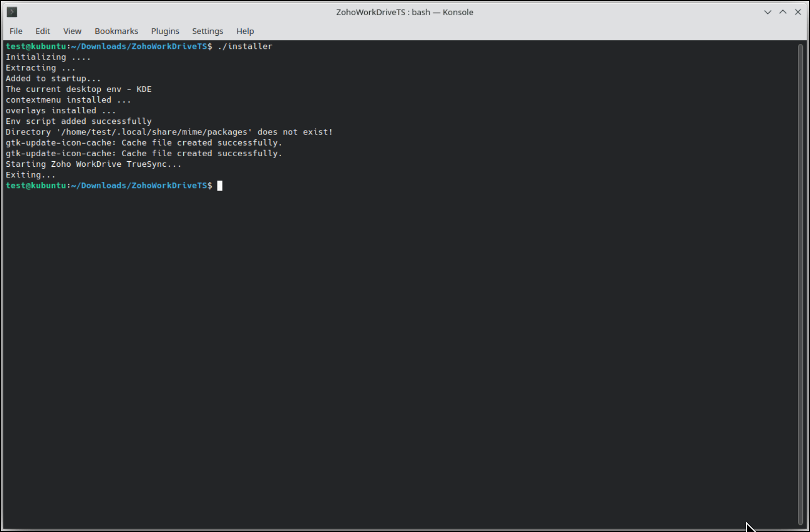Open the Bookmarks menu
The image size is (810, 532).
point(116,31)
